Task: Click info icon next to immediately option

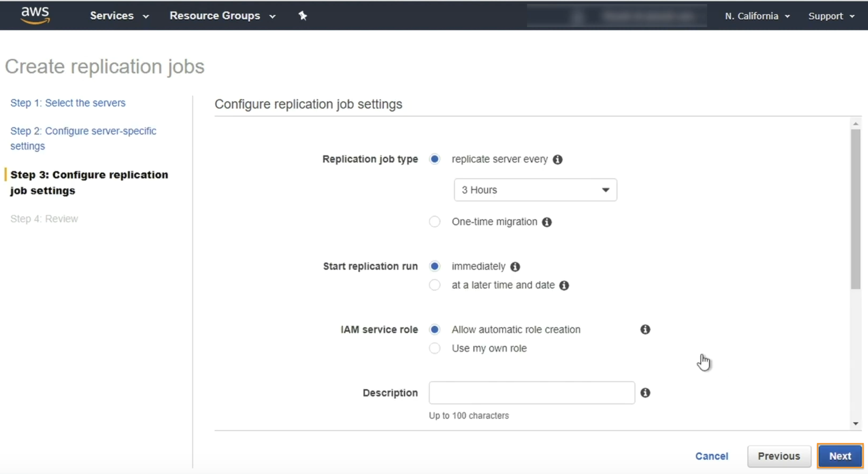Action: click(515, 266)
